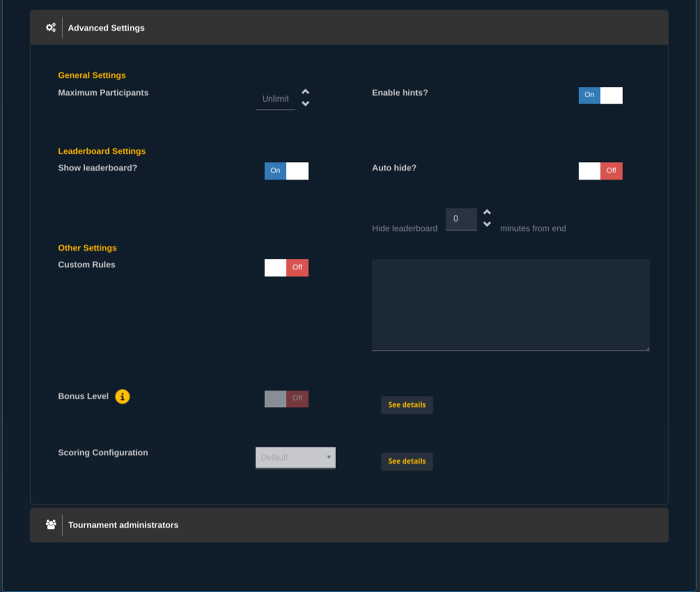Click the gear icon beside Advanced Settings
700x592 pixels.
tap(51, 27)
